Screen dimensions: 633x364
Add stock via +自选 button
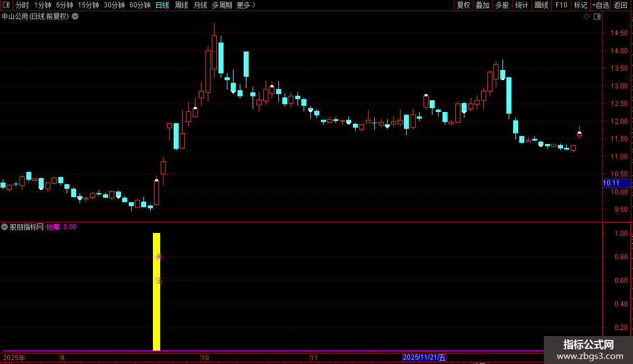(x=601, y=5)
